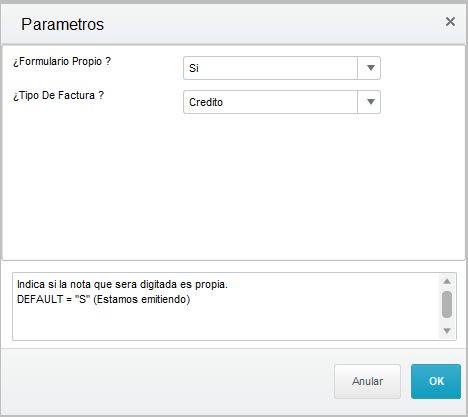Click the Parametros title text
Viewport: 468px width, 417px height.
point(63,24)
